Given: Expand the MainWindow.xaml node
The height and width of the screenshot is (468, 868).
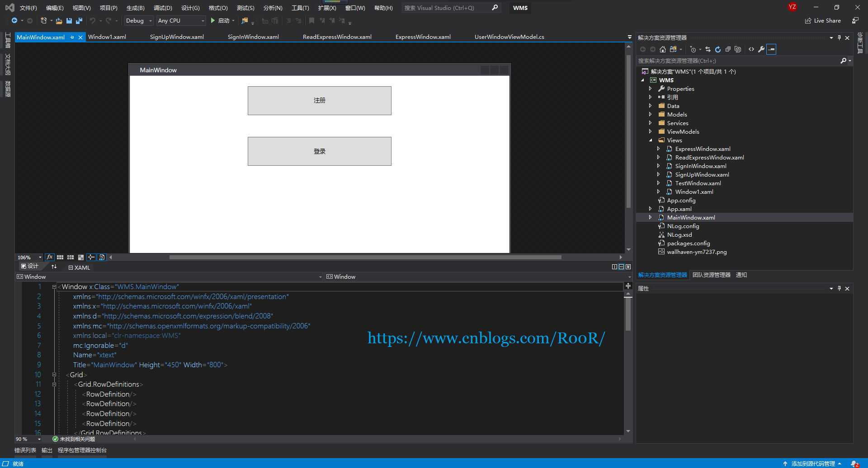Looking at the screenshot, I should tap(651, 217).
